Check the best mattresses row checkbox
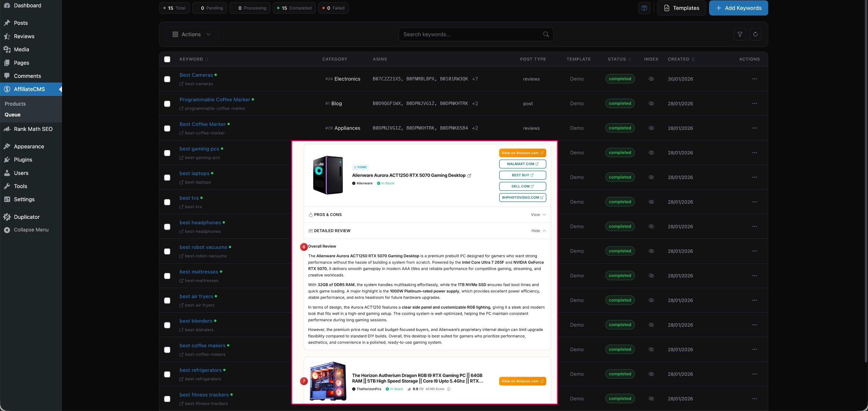This screenshot has width=868, height=411. (x=167, y=276)
